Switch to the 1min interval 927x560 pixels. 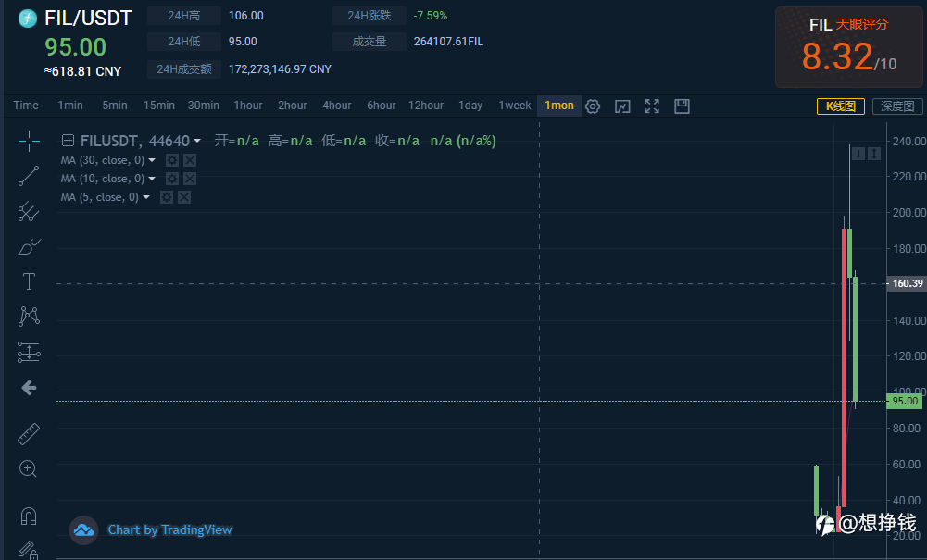tap(70, 106)
